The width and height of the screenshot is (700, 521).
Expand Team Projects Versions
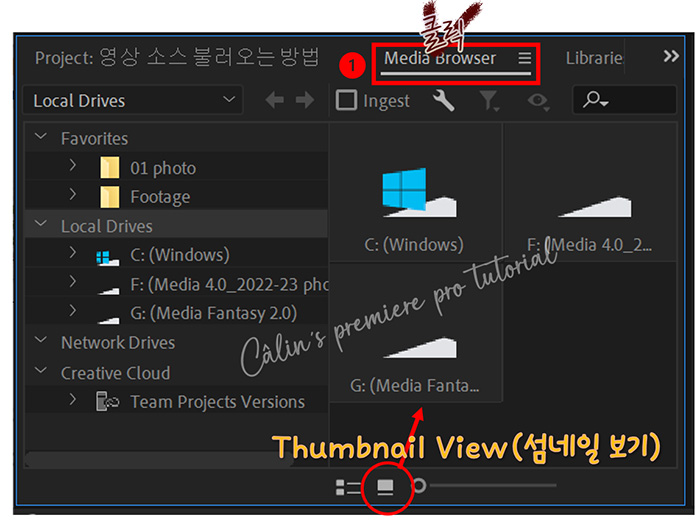pos(73,399)
